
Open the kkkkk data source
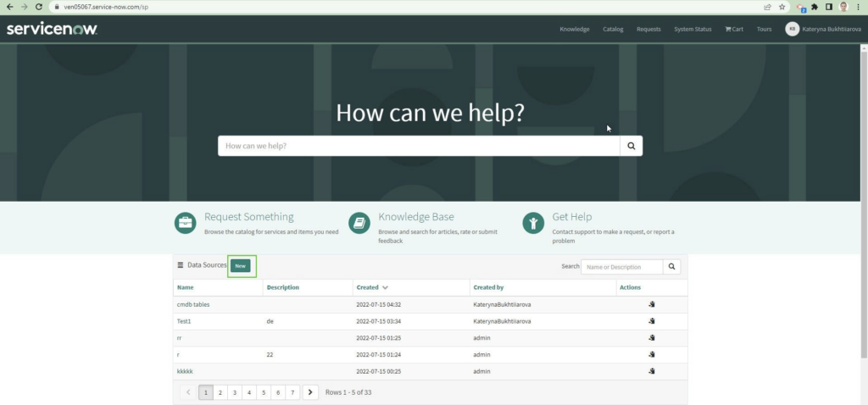185,371
